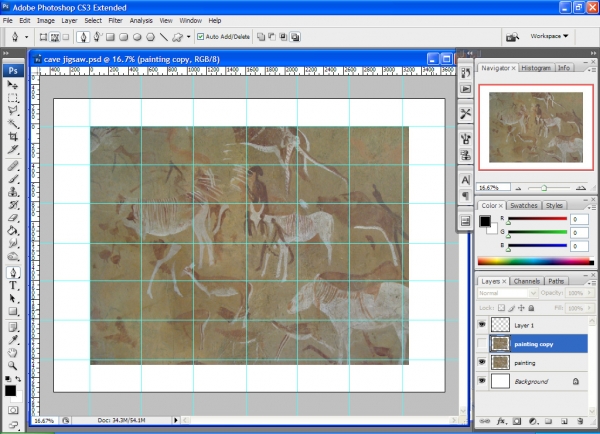Hide the Background layer eye icon

(482, 381)
